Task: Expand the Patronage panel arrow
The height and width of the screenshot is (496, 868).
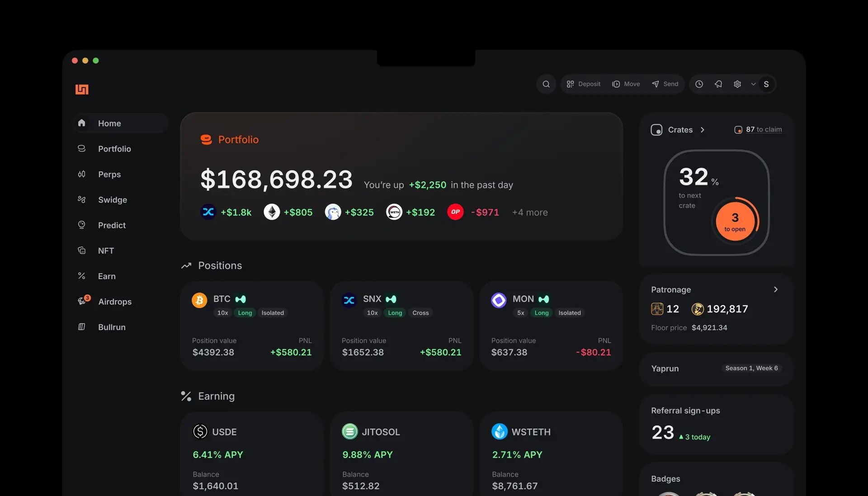Action: point(776,289)
